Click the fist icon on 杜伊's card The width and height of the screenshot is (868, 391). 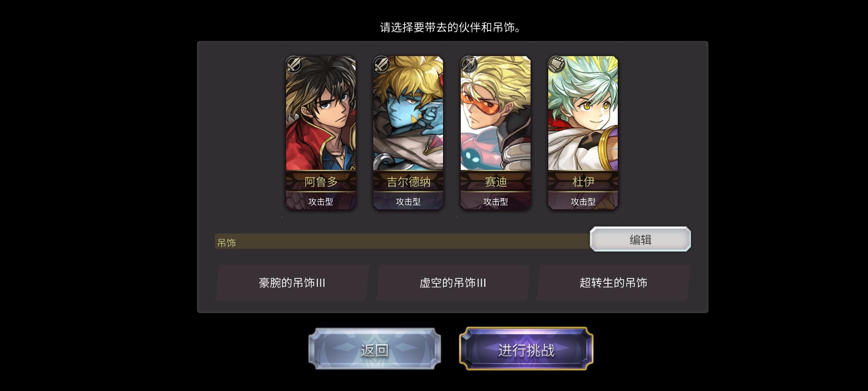coord(556,64)
